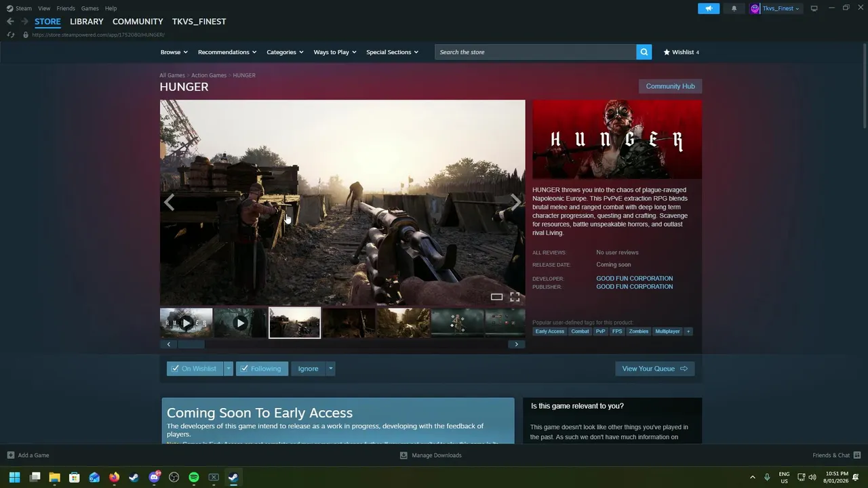Click the Big Picture mode monitor icon
The image size is (868, 488).
click(x=814, y=8)
